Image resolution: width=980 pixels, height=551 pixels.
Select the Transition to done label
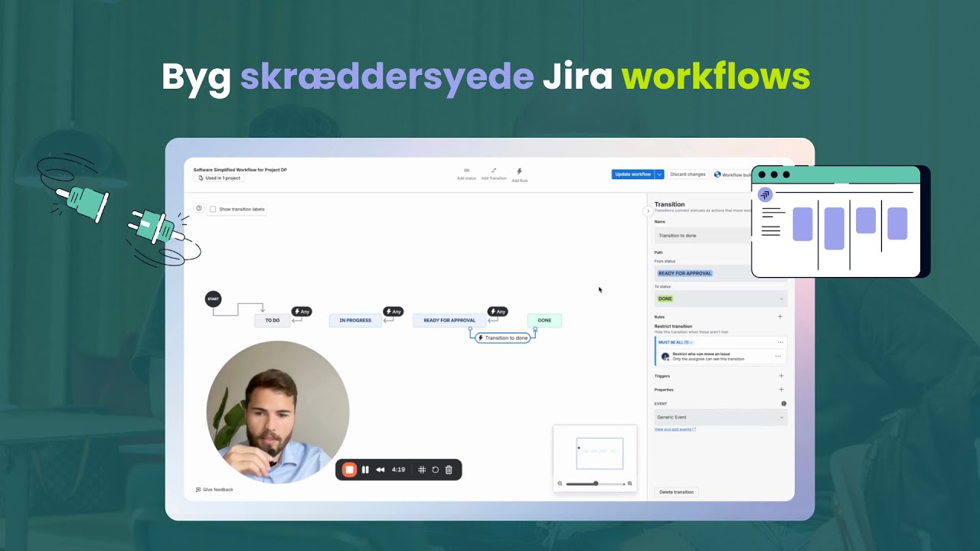point(503,337)
